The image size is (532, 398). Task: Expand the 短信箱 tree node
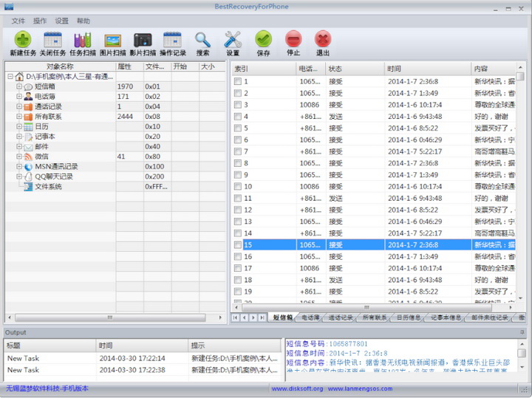(x=19, y=86)
